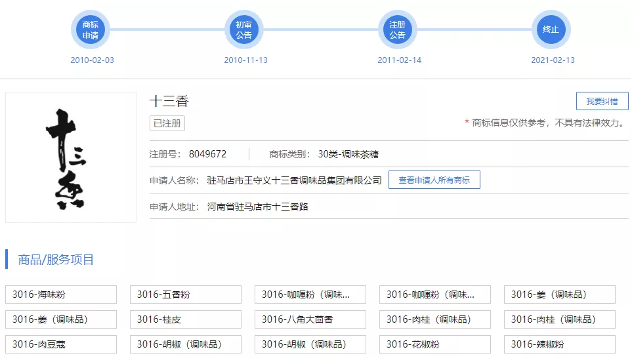Select the 3016-辣椒粉 item
This screenshot has height=364, width=632.
[x=559, y=344]
